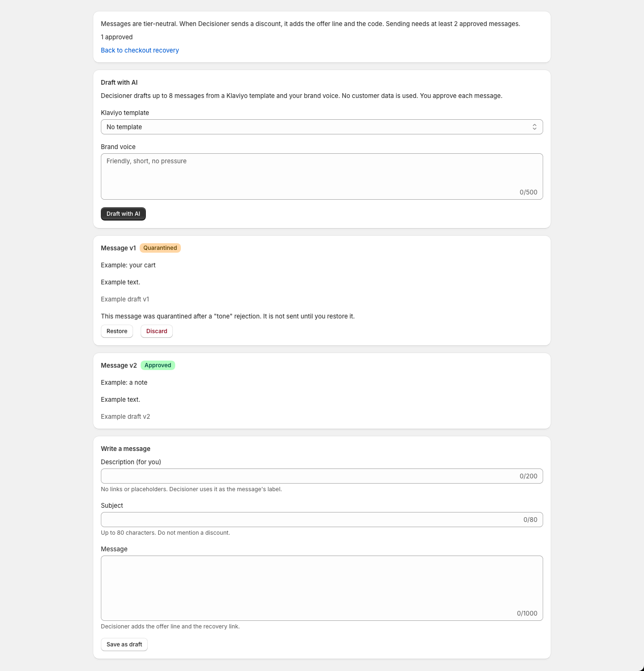Click the Example: a note subject line
Viewport: 644px width, 671px height.
tap(124, 382)
